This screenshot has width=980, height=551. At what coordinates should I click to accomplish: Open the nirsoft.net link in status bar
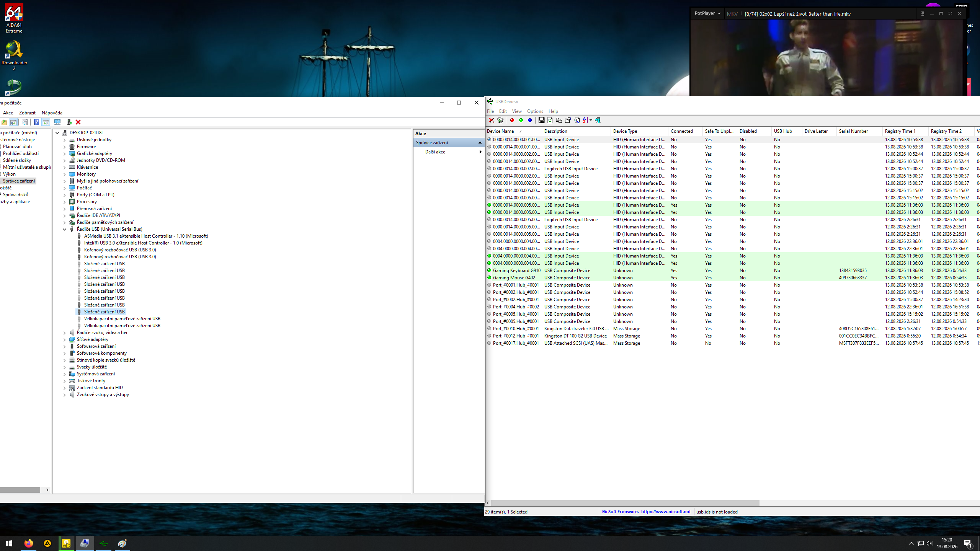point(666,512)
